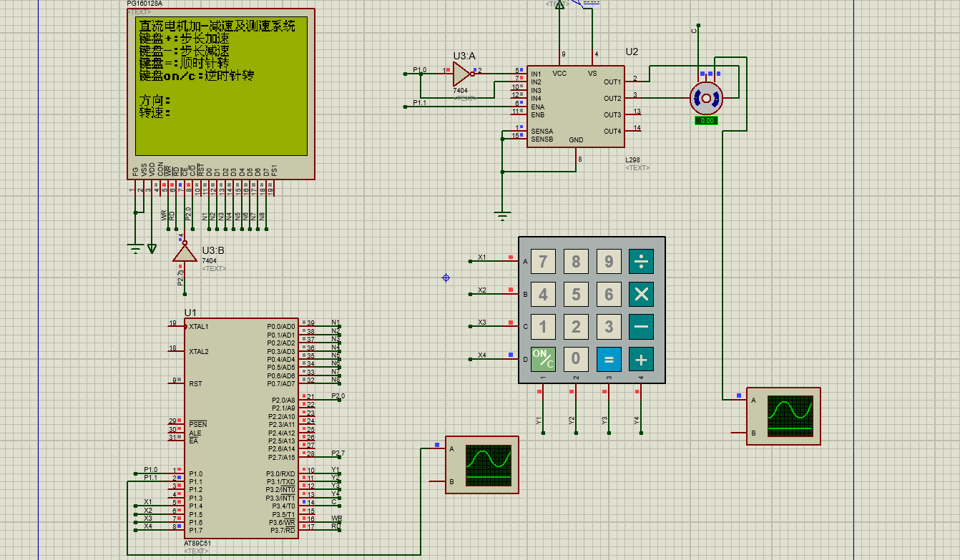Select the U3:B inverter gate symbol

185,252
